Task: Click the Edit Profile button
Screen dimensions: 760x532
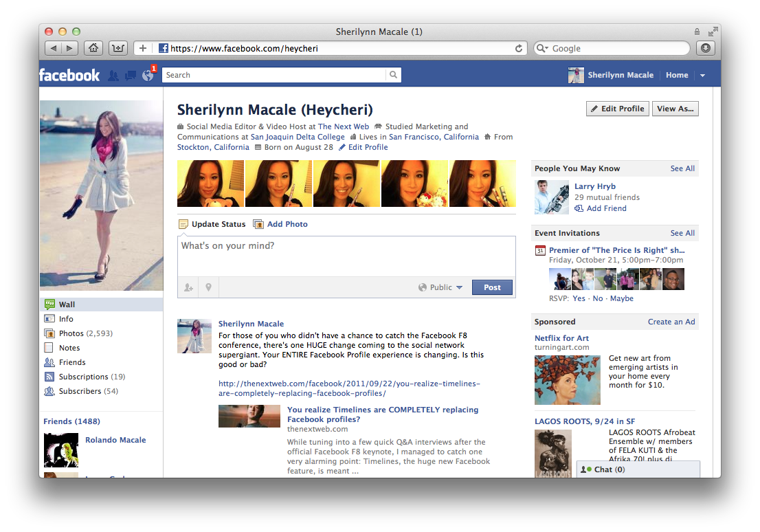Action: (618, 109)
